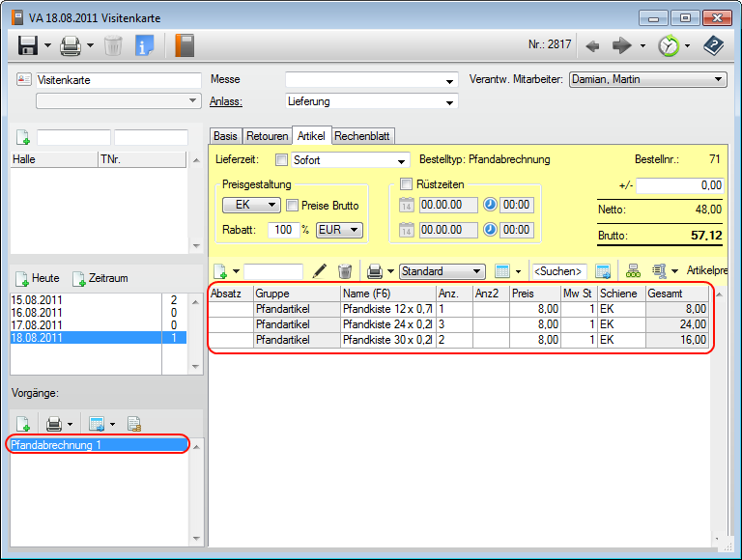Switch to the Retouren tab
The height and width of the screenshot is (560, 742).
coord(267,136)
